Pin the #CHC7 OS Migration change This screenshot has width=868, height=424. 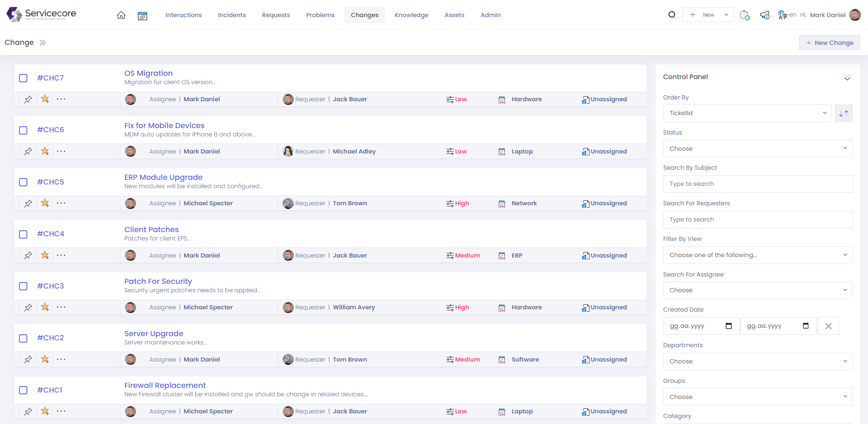point(28,99)
